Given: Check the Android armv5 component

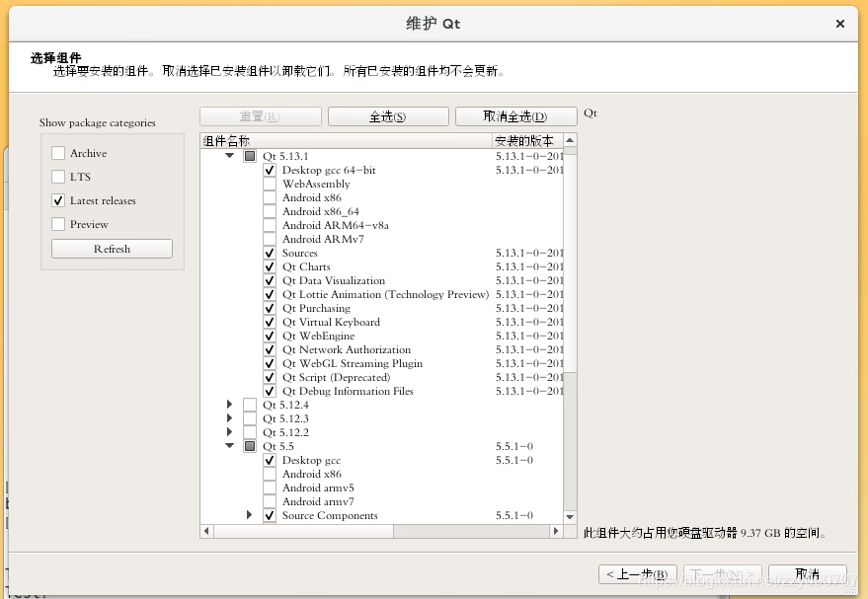Looking at the screenshot, I should (x=270, y=487).
